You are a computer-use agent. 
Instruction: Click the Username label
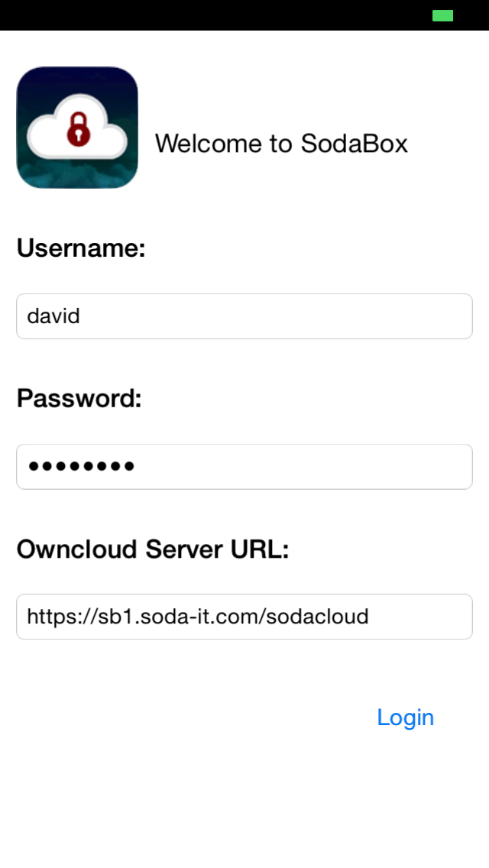(x=81, y=248)
